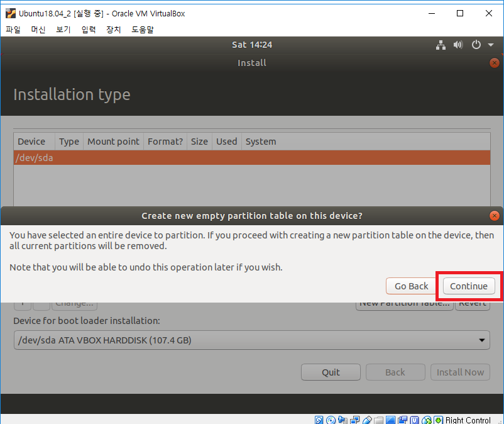The height and width of the screenshot is (424, 504).
Task: Close the create partition table dialog
Action: click(x=495, y=216)
